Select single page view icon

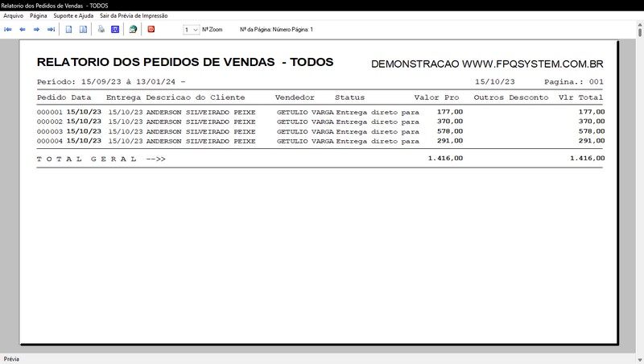click(x=69, y=29)
